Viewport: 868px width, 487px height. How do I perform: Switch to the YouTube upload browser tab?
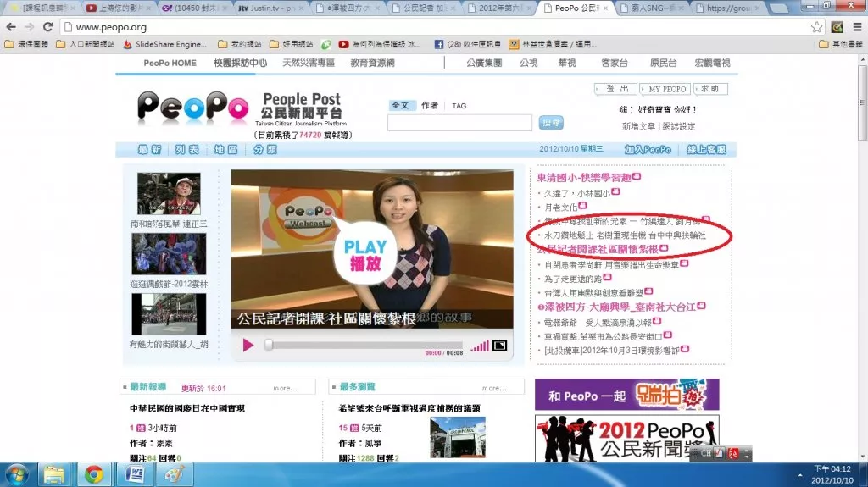pyautogui.click(x=118, y=8)
